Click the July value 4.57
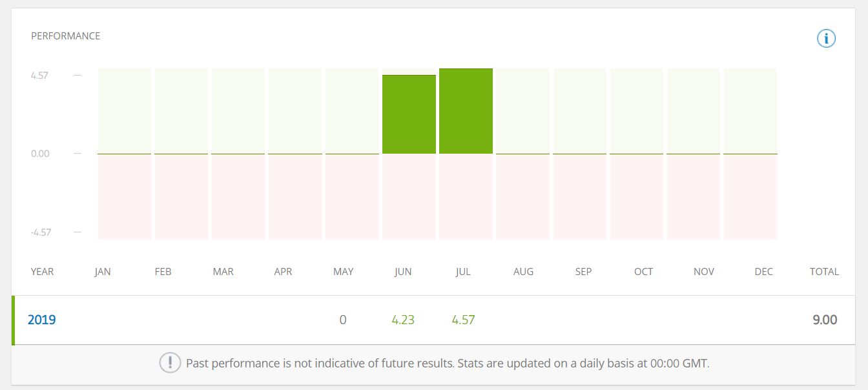The height and width of the screenshot is (390, 868). (464, 320)
